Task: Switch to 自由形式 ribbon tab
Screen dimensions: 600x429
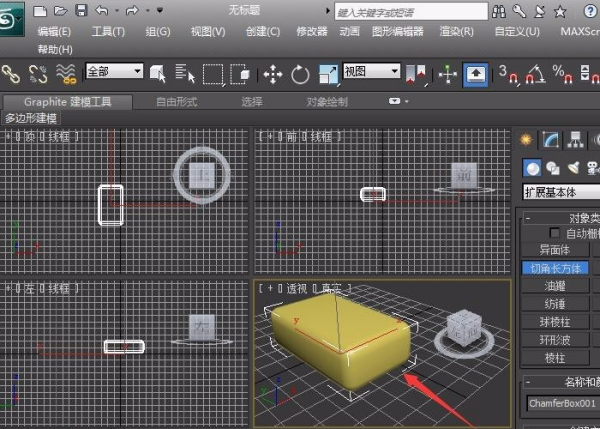Action: pyautogui.click(x=176, y=102)
